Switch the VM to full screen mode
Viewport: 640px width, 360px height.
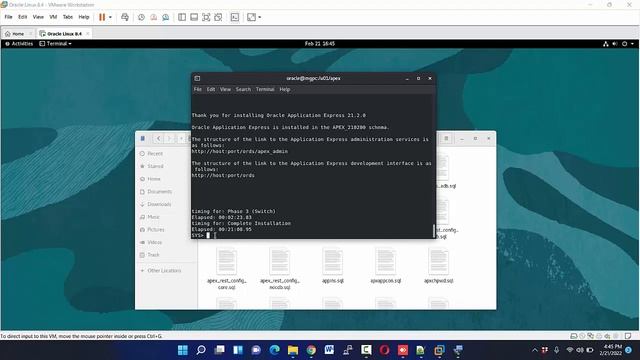pyautogui.click(x=206, y=17)
